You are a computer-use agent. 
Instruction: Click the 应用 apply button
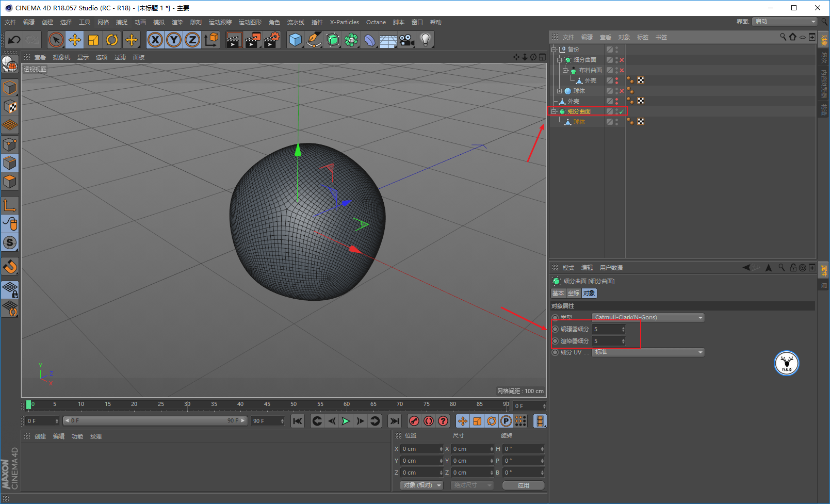[524, 485]
